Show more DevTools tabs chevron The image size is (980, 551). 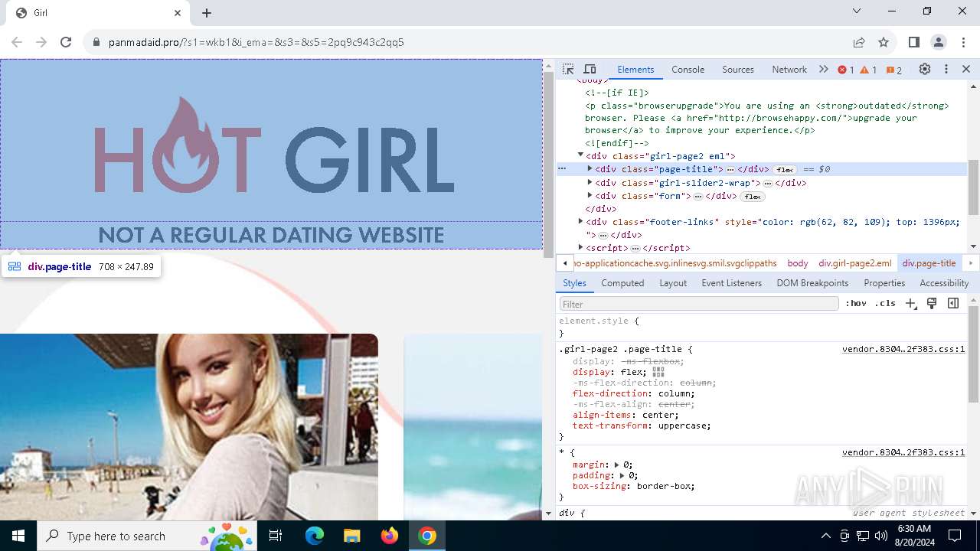(823, 70)
